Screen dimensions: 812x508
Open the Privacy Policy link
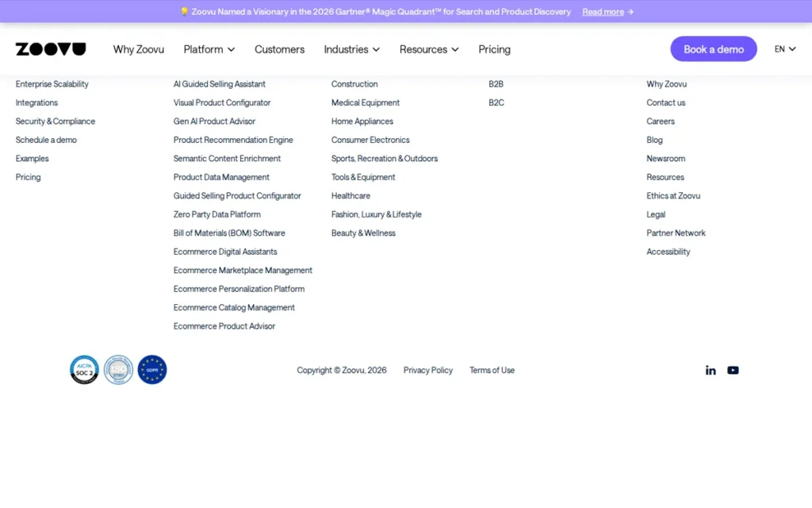pos(427,370)
